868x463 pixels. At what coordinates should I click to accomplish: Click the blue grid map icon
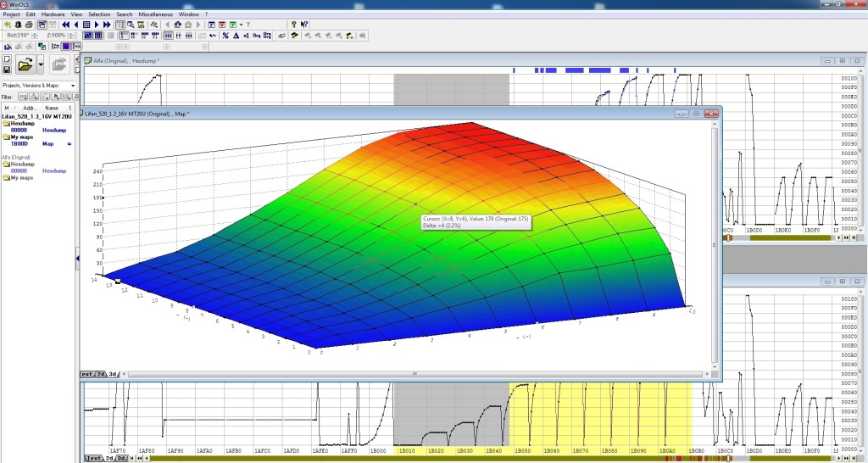[x=86, y=25]
